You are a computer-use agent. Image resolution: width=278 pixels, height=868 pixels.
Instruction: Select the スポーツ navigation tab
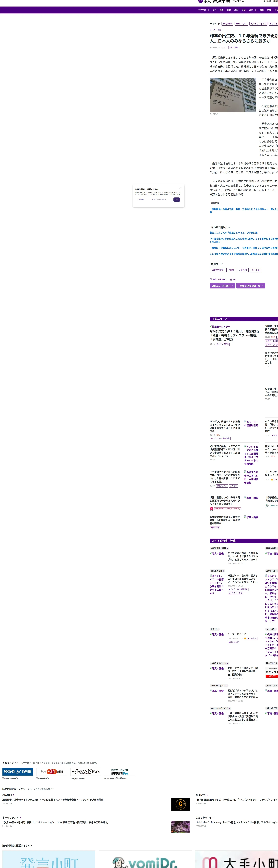pyautogui.click(x=253, y=10)
